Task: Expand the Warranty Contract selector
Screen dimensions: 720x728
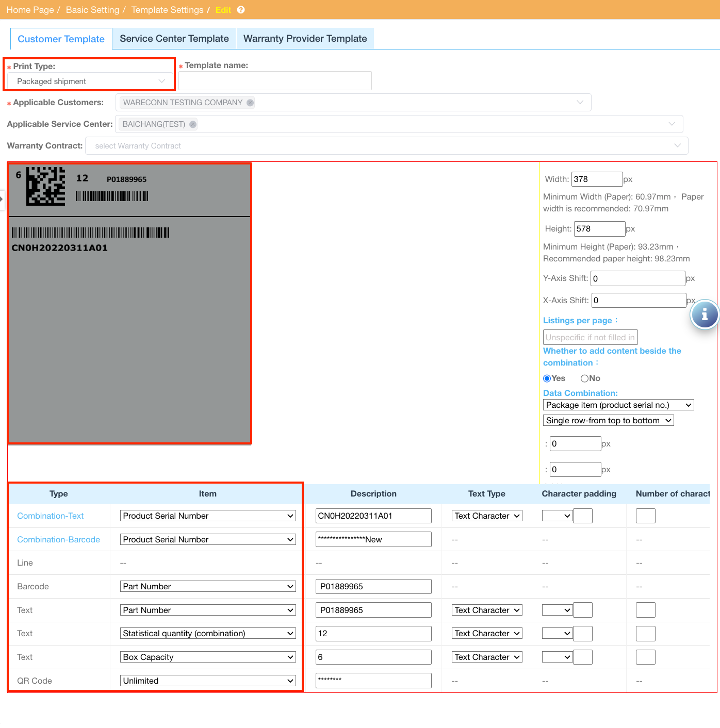Action: point(386,146)
